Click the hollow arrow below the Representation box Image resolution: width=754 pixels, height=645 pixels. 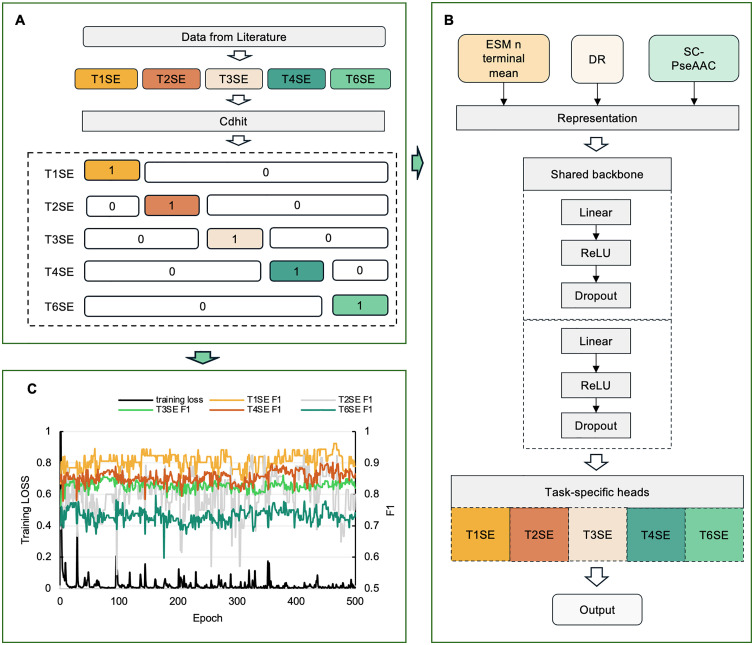(x=596, y=144)
